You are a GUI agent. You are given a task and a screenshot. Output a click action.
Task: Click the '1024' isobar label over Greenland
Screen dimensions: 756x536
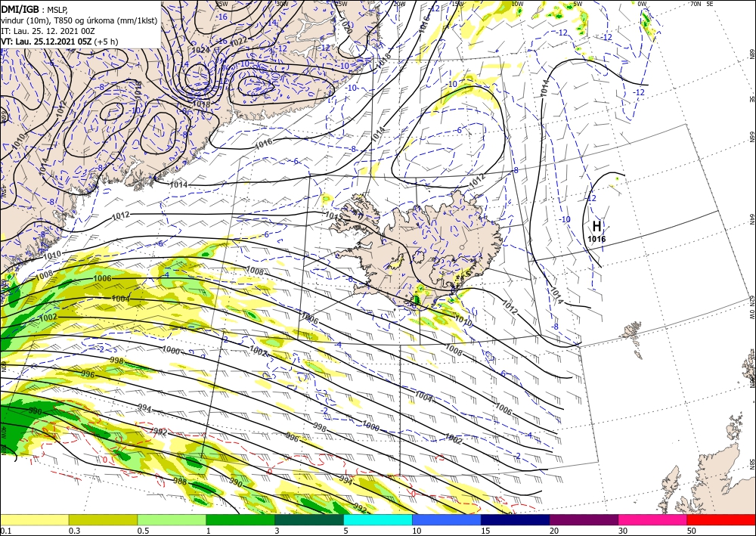[200, 50]
